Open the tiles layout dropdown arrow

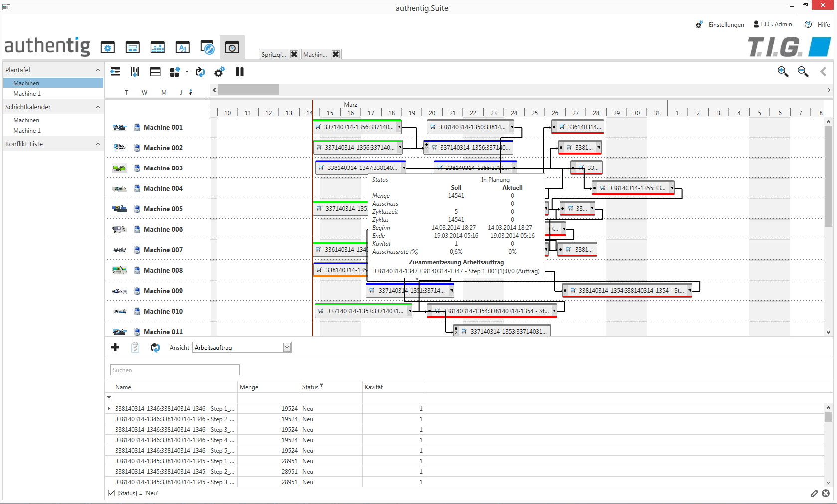187,72
